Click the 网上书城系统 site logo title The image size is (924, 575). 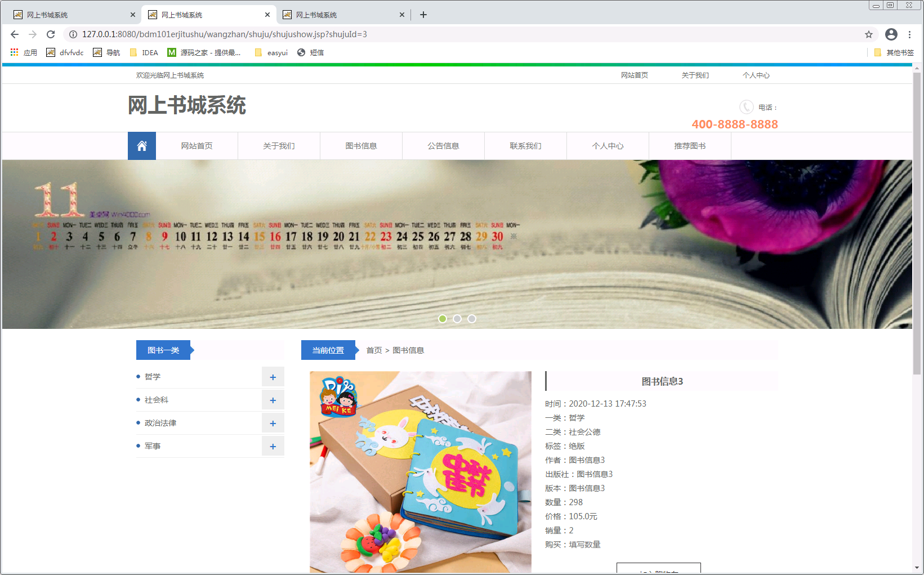187,105
